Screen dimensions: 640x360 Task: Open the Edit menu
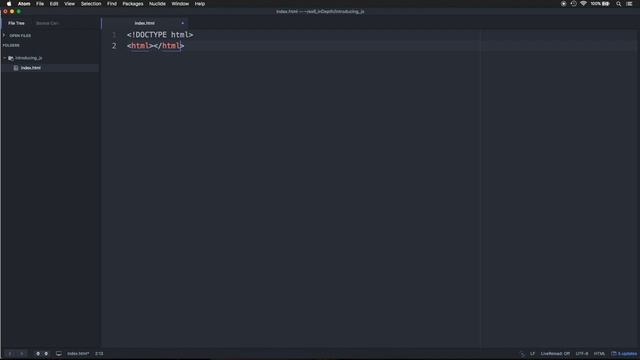click(54, 4)
